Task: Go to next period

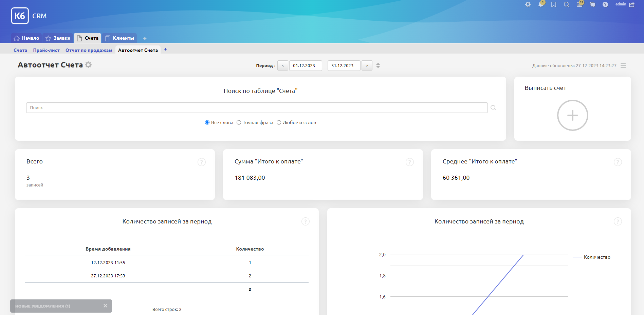Action: pyautogui.click(x=367, y=65)
